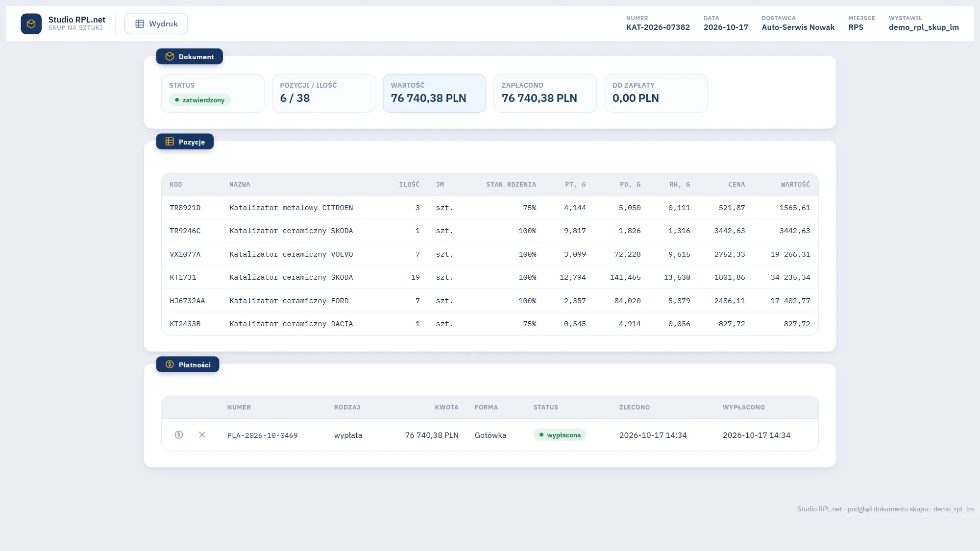Click Katalizator metalowy CITROEN name
The width and height of the screenshot is (980, 551).
pos(291,208)
